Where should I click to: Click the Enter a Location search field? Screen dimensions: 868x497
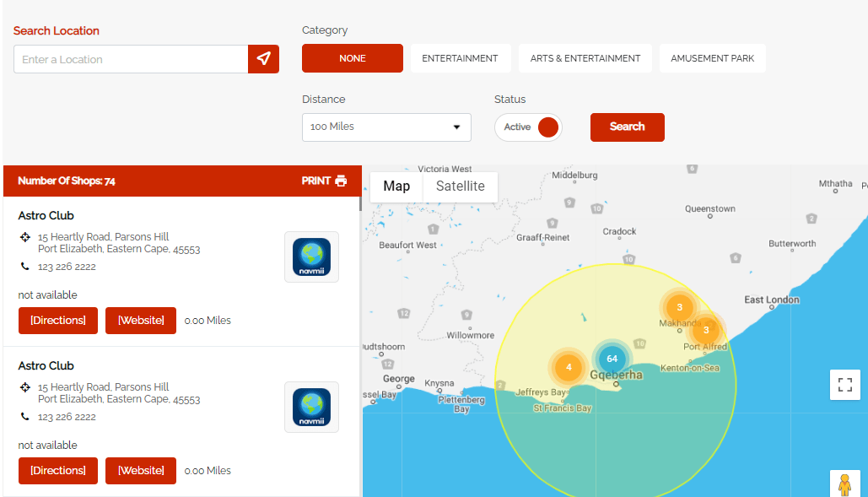pos(131,59)
